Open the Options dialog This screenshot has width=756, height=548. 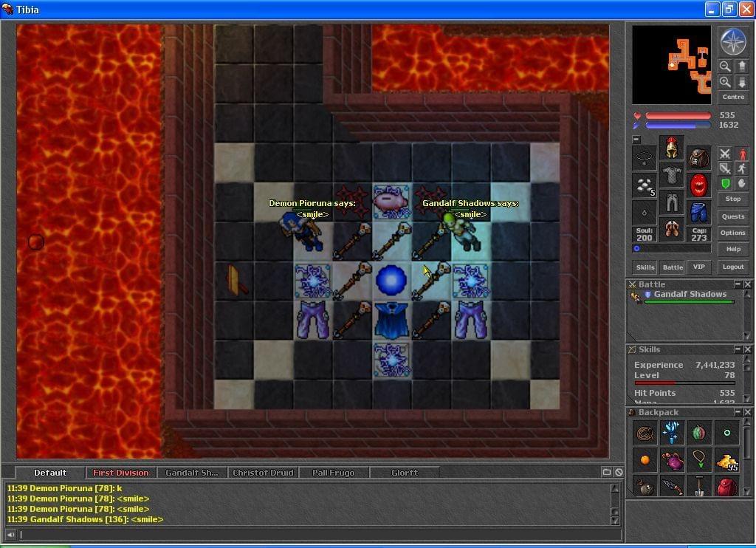733,233
